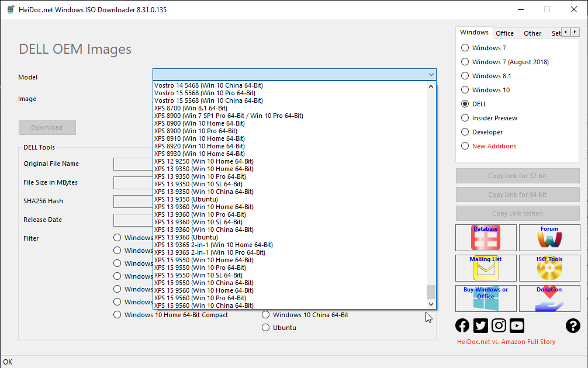Switch to the Other tab
This screenshot has width=588, height=368.
pos(532,33)
